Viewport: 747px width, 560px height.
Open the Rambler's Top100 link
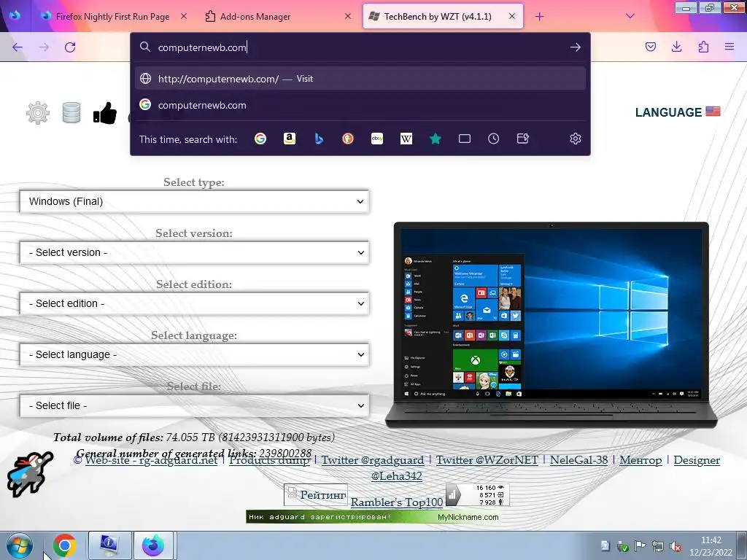397,502
